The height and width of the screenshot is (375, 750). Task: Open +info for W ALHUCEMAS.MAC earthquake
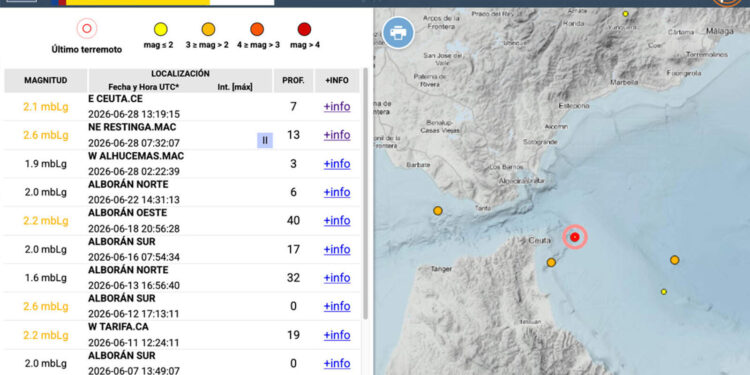pyautogui.click(x=337, y=164)
